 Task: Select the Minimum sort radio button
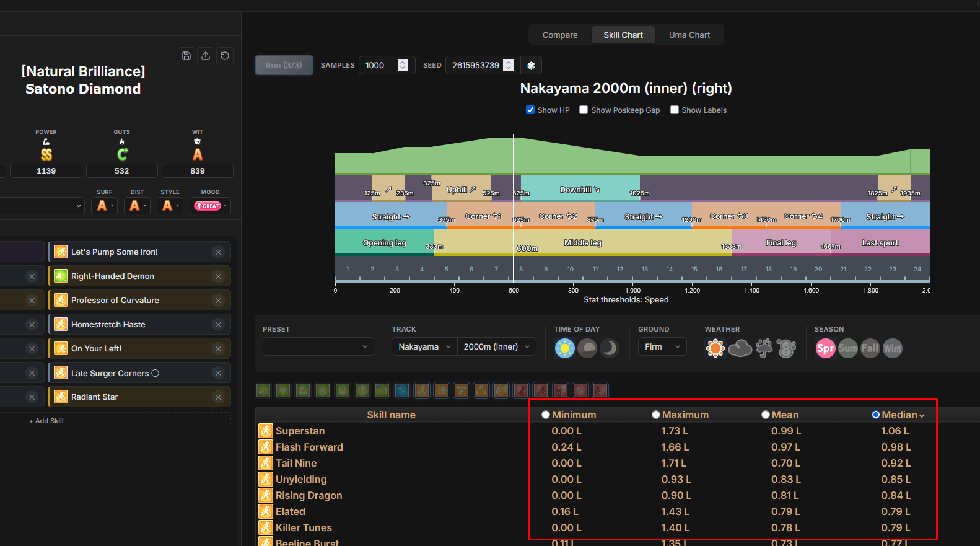pos(546,415)
